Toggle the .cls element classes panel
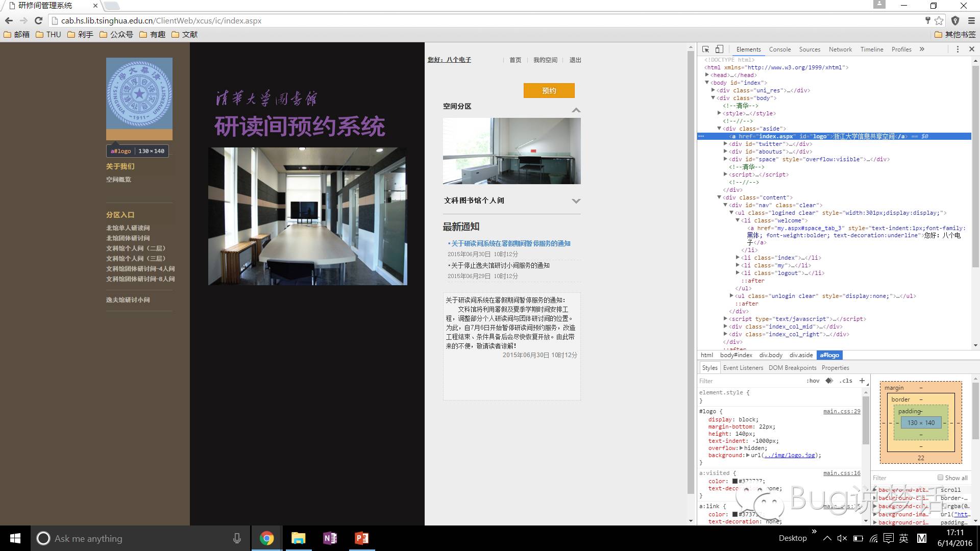Viewport: 980px width, 551px height. pyautogui.click(x=846, y=381)
